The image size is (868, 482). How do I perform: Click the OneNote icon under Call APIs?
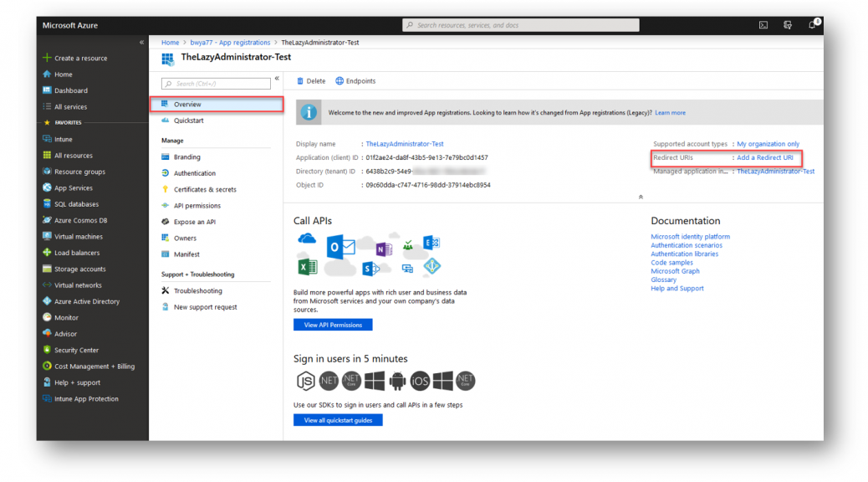click(384, 249)
